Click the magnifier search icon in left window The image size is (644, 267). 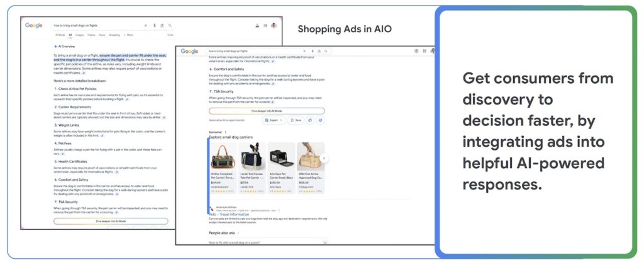[170, 26]
